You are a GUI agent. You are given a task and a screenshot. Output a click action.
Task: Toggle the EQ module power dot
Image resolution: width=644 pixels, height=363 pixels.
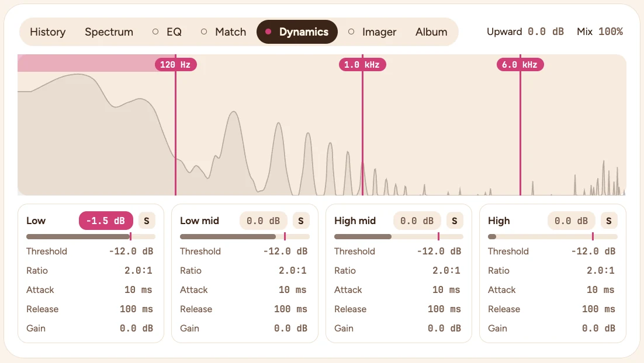tap(155, 32)
